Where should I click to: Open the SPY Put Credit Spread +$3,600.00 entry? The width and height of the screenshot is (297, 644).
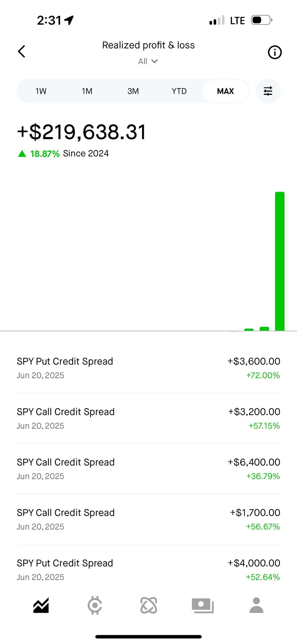click(148, 368)
